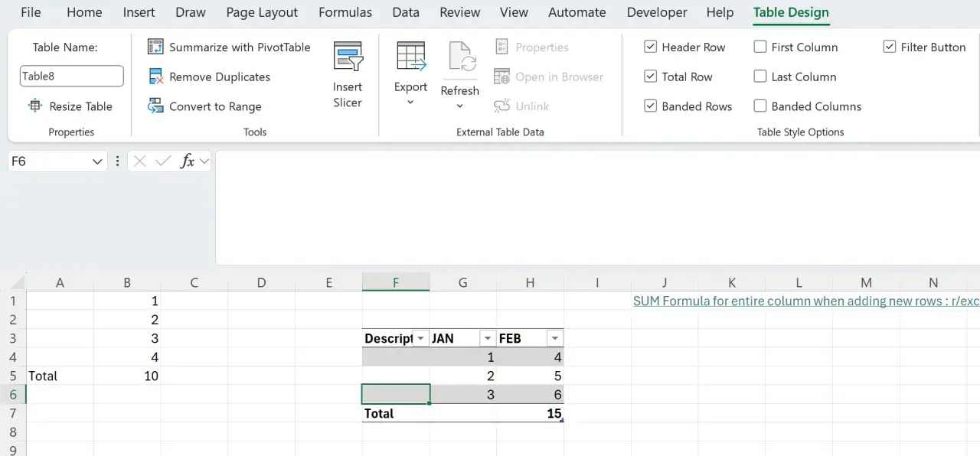Viewport: 980px width, 456px height.
Task: Select the Total label in cell A5
Action: tap(60, 376)
